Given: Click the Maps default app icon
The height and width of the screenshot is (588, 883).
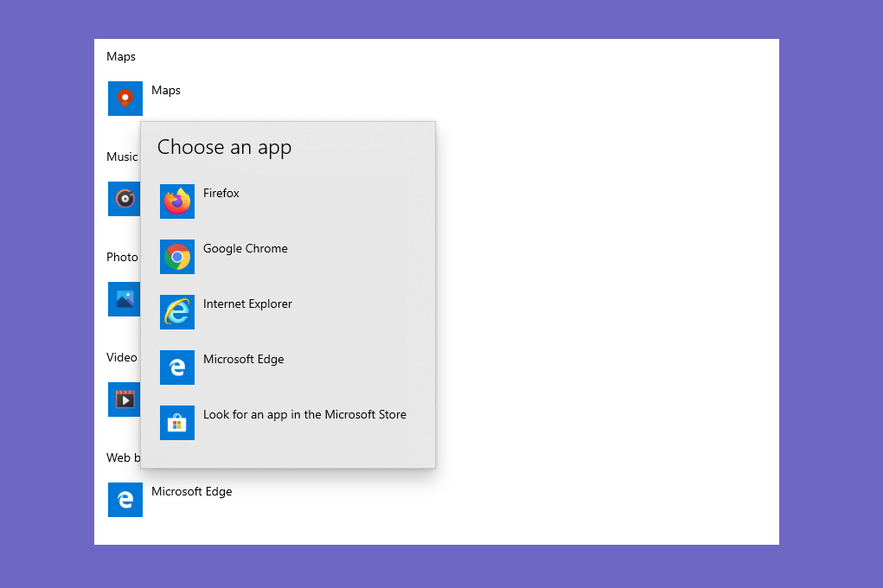Looking at the screenshot, I should (x=125, y=99).
